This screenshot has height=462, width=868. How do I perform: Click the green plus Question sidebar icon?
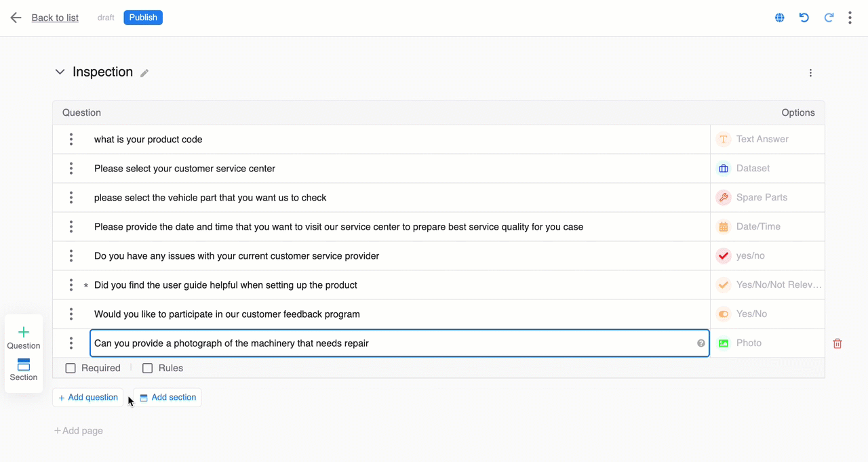coord(24,332)
